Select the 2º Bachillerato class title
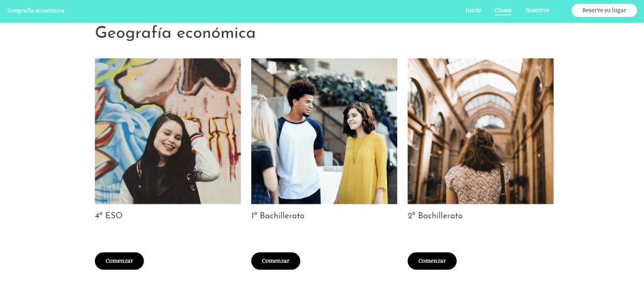Screen dimensions: 644x303 pyautogui.click(x=436, y=216)
